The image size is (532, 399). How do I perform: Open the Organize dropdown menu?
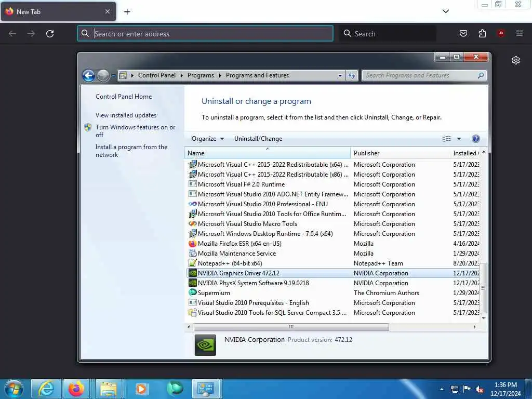pos(208,138)
